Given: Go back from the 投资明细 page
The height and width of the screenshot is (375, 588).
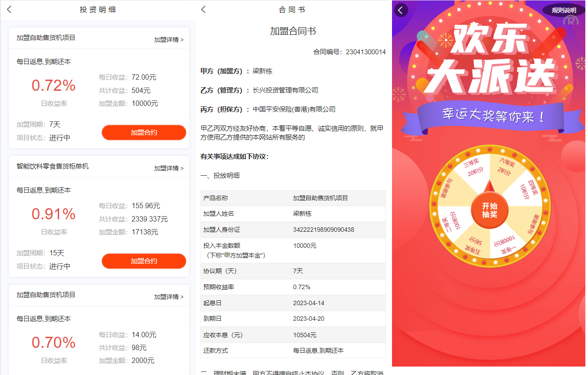Looking at the screenshot, I should [x=9, y=9].
